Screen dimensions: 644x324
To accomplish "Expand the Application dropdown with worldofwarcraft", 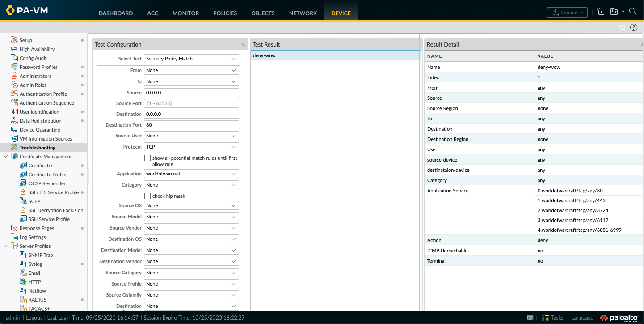I will click(233, 174).
